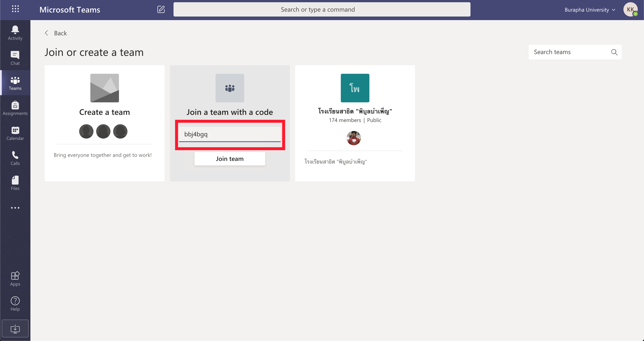Click the Create a team heading
Image resolution: width=644 pixels, height=341 pixels.
point(104,112)
